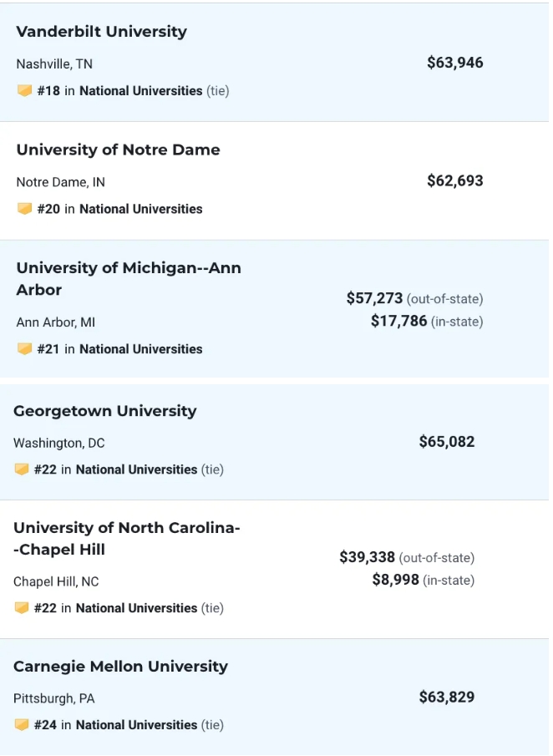Click the badge icon beside Notre Dame's #20 ranking
Image resolution: width=553 pixels, height=756 pixels.
[x=24, y=209]
